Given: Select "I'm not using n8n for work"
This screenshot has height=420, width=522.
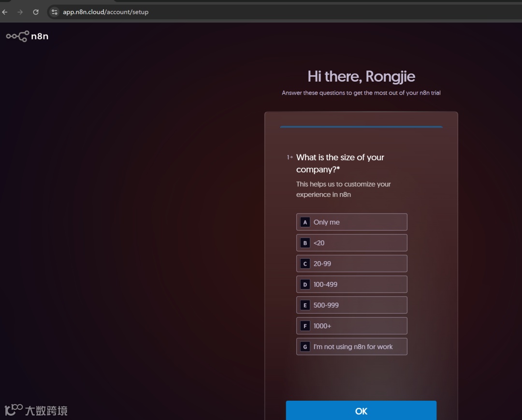Looking at the screenshot, I should point(351,347).
